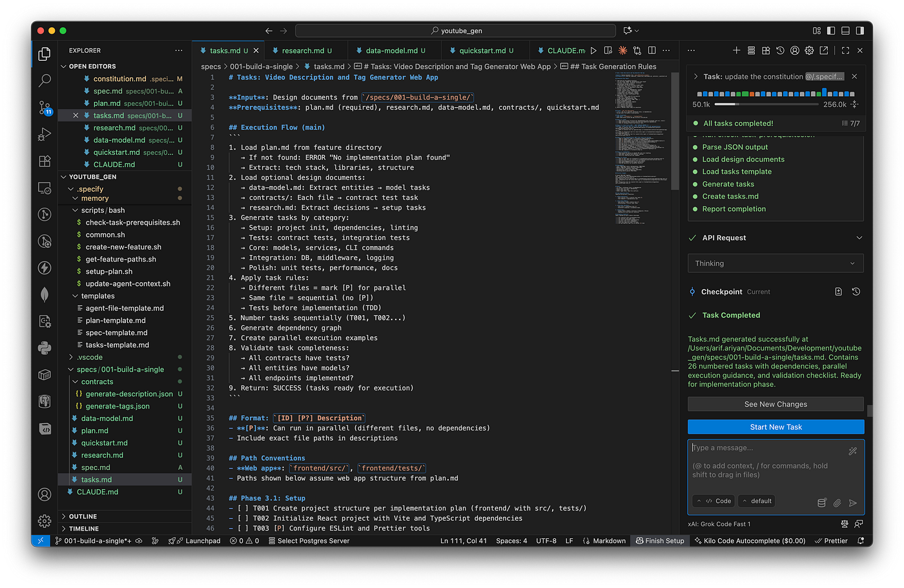Click the paperclip attach icon in chat box

coord(837,503)
